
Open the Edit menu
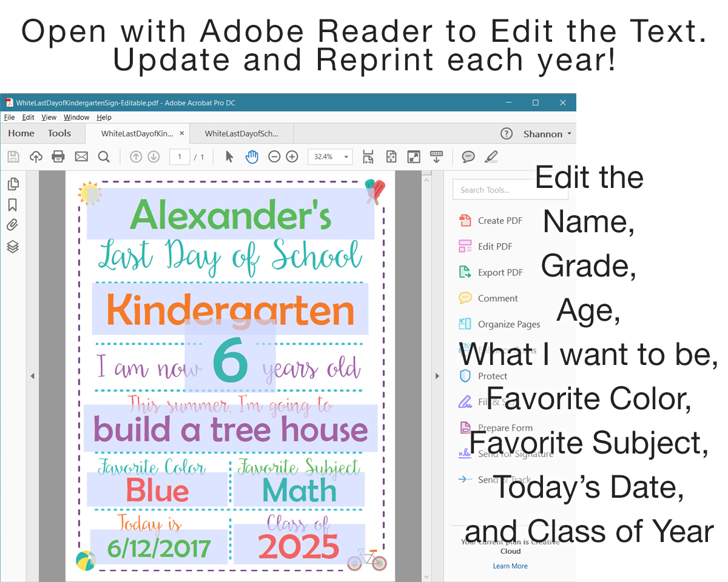coord(28,118)
